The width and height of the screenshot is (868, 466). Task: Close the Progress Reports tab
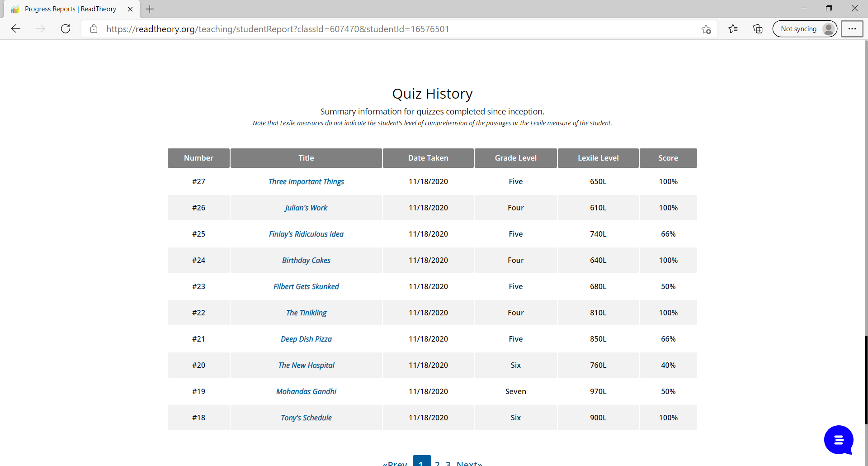tap(130, 9)
